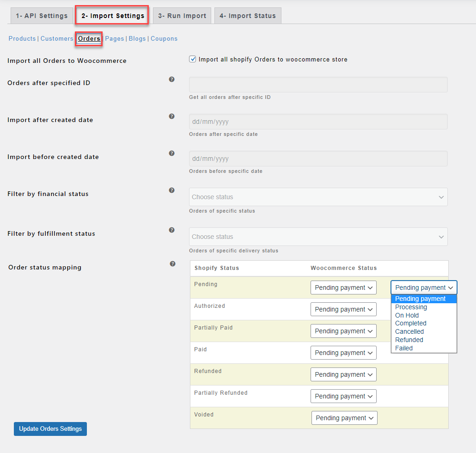
Task: Choose Cancelled option in open list
Action: coord(424,331)
